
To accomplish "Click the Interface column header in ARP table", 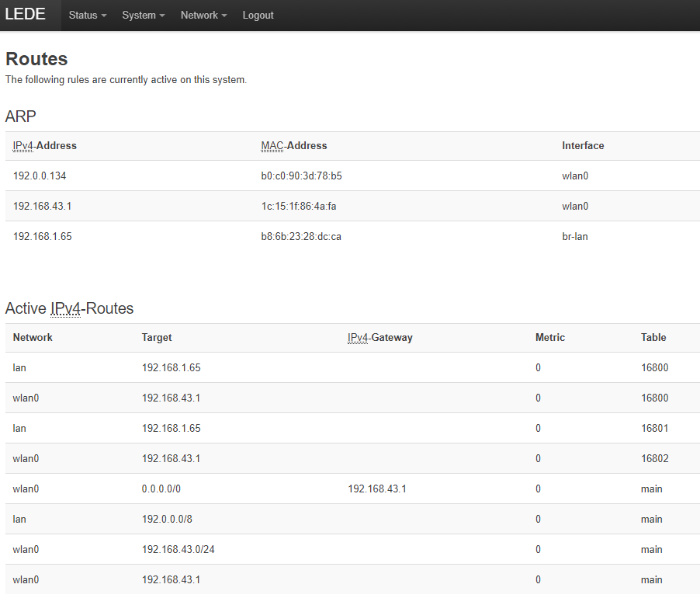I will coord(583,146).
